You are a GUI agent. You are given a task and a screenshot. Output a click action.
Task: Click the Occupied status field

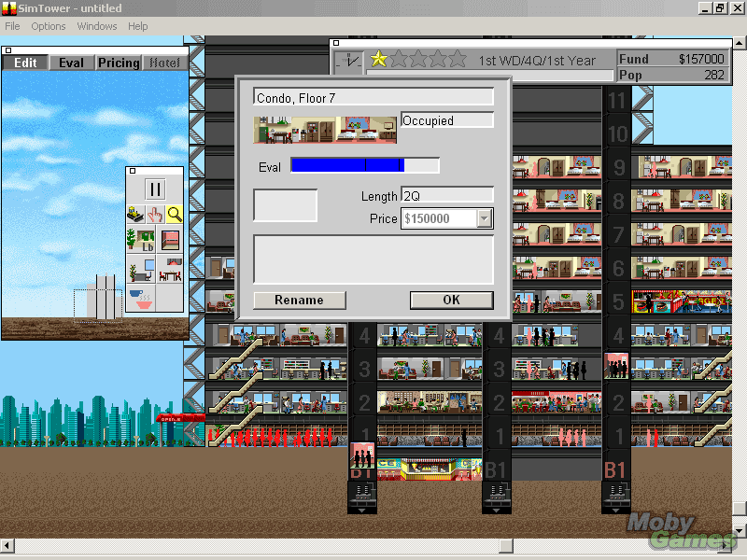(x=447, y=120)
